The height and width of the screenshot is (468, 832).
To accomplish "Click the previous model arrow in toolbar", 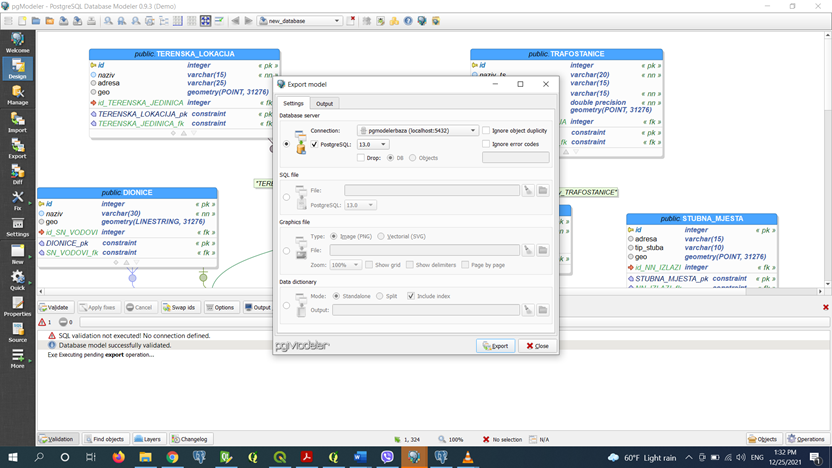I will pyautogui.click(x=235, y=21).
